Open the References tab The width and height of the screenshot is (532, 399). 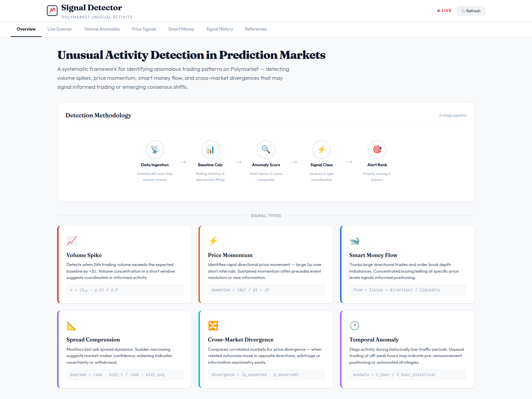pyautogui.click(x=256, y=29)
